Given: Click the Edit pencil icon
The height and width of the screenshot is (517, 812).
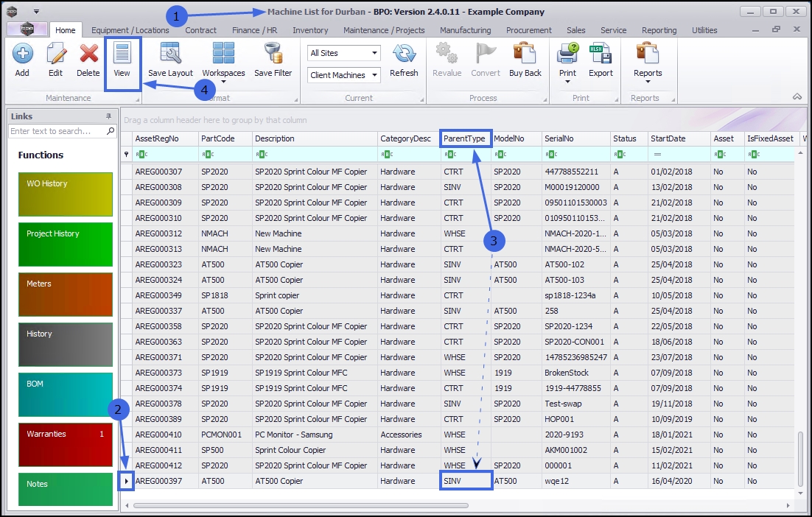Looking at the screenshot, I should [x=55, y=53].
